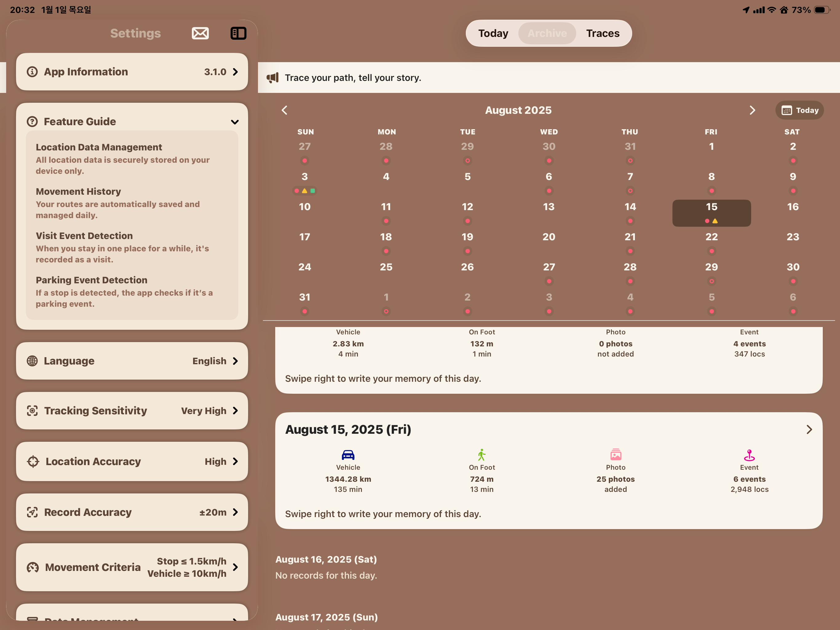
Task: Open the mail envelope icon in Settings
Action: pos(200,34)
